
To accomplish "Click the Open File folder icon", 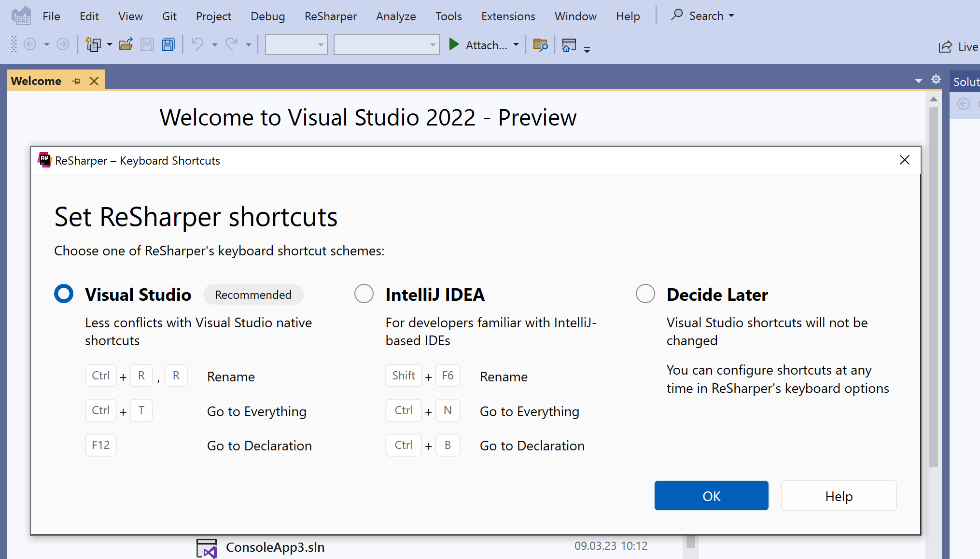I will pos(126,45).
